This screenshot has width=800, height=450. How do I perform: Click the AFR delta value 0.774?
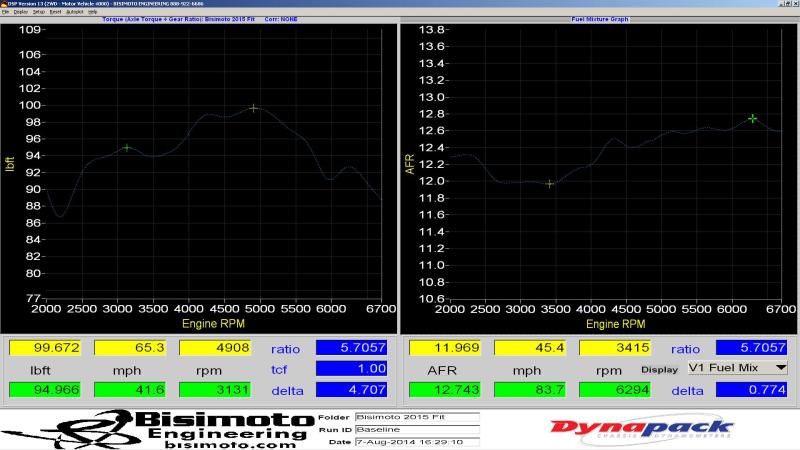(x=752, y=390)
